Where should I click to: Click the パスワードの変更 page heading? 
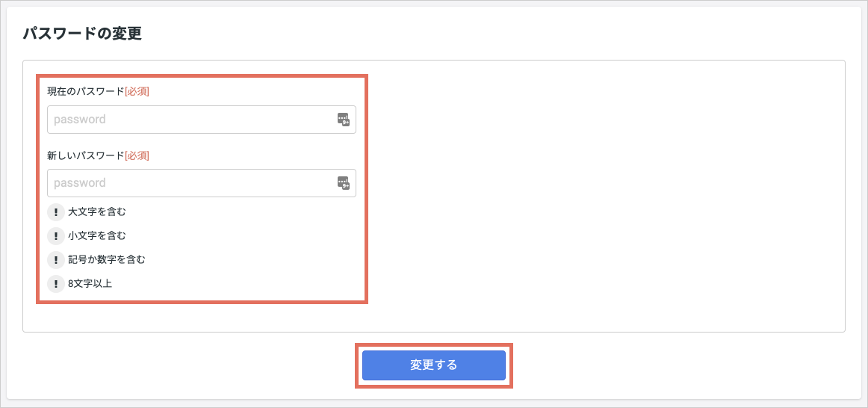(82, 34)
